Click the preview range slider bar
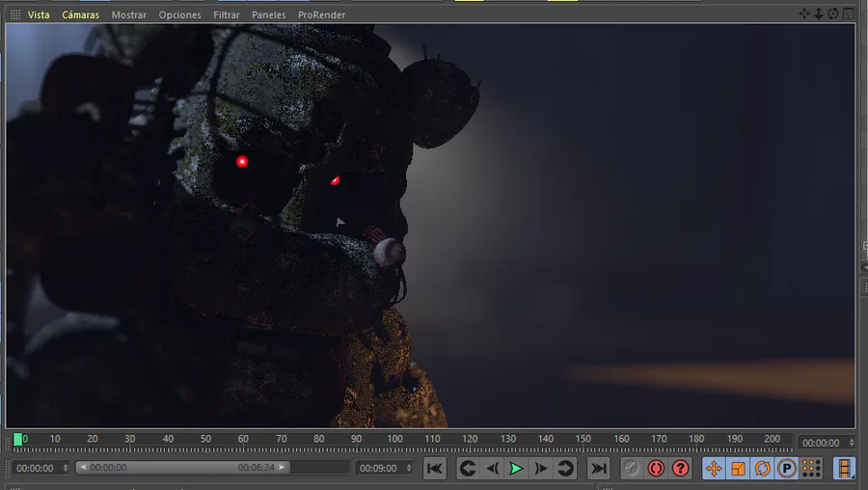Screen dimensions: 868x490 pyautogui.click(x=182, y=468)
